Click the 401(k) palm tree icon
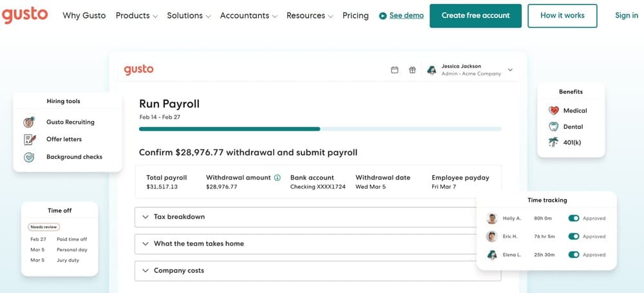The height and width of the screenshot is (293, 644). 553,142
